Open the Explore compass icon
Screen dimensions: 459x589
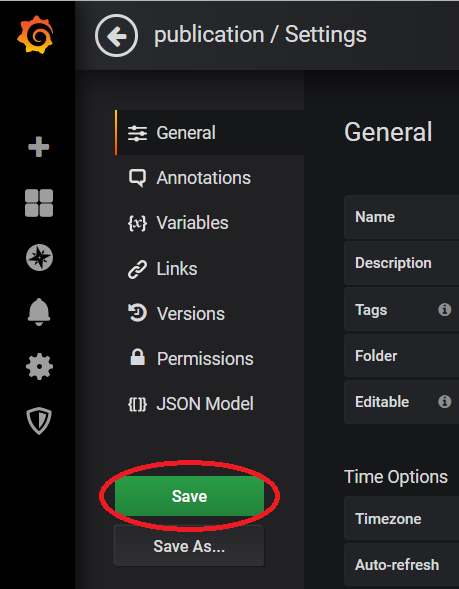[x=39, y=258]
